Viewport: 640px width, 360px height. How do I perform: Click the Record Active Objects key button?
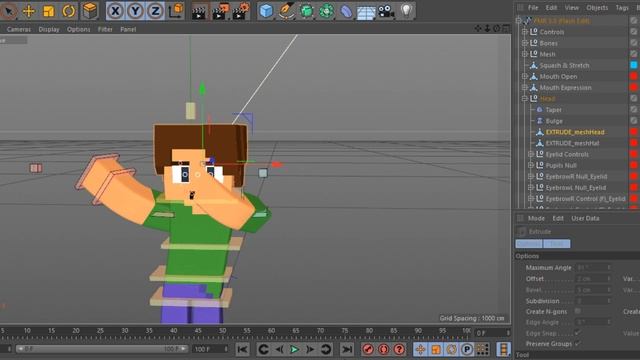(368, 349)
